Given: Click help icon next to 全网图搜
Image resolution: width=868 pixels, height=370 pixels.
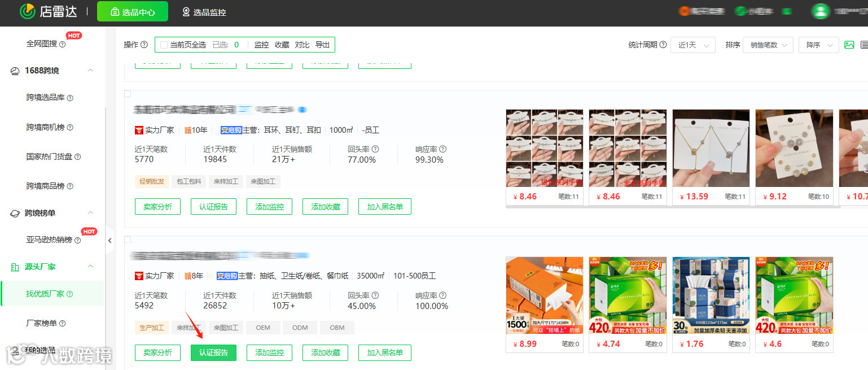Looking at the screenshot, I should pos(63,44).
